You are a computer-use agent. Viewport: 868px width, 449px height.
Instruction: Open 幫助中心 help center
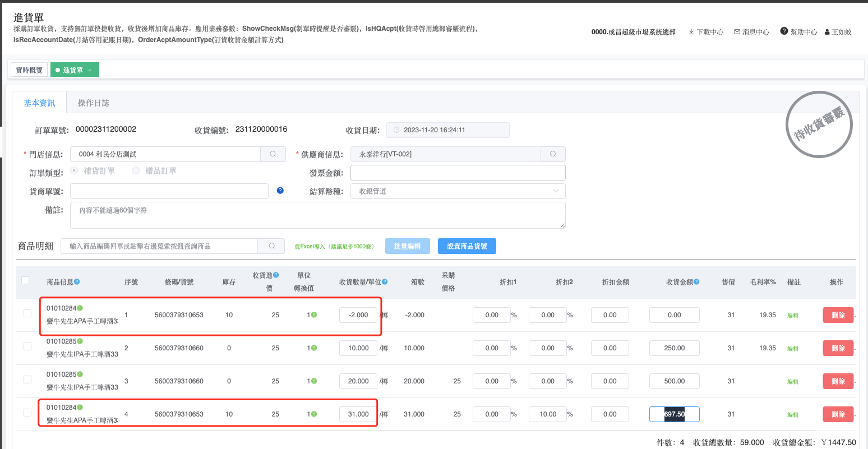tap(798, 32)
